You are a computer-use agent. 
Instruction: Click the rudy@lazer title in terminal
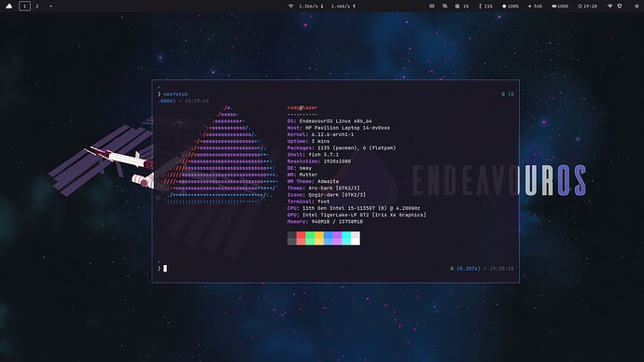(x=302, y=107)
